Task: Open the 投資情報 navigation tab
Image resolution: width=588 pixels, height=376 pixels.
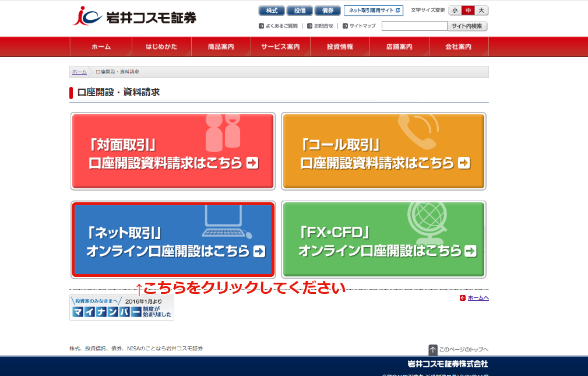Action: pos(340,47)
